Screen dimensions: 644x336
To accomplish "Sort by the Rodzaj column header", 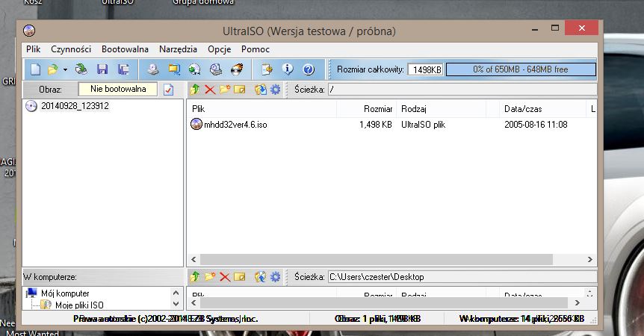I will point(441,109).
